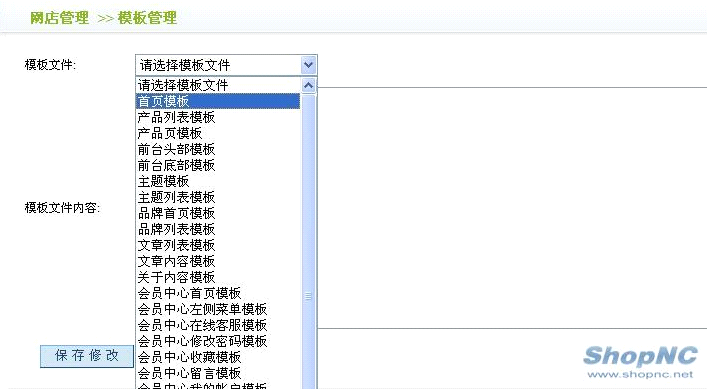Image resolution: width=711 pixels, height=391 pixels.
Task: Pick 前台底部模板 option
Action: (x=218, y=165)
